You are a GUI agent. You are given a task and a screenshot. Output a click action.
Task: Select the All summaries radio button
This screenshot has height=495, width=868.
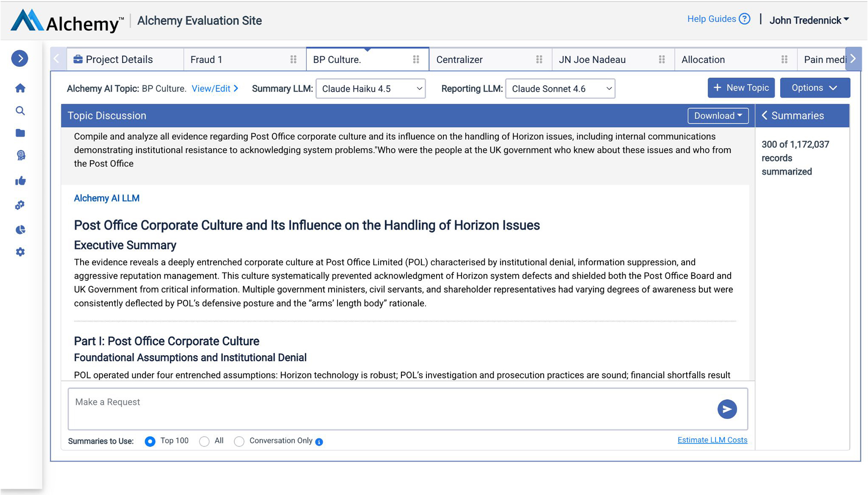point(204,441)
